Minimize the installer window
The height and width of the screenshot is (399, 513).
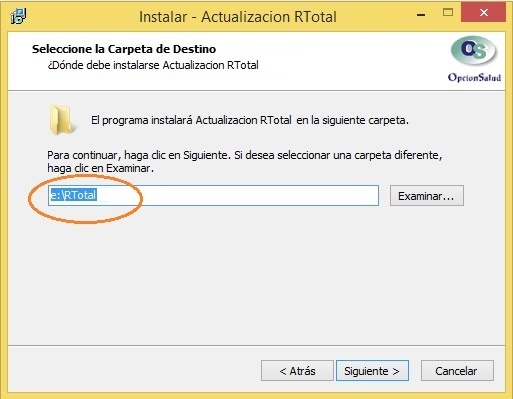[x=421, y=15]
